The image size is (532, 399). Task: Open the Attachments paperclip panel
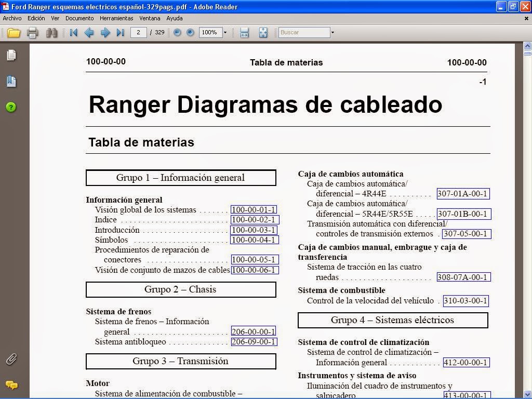tap(11, 360)
